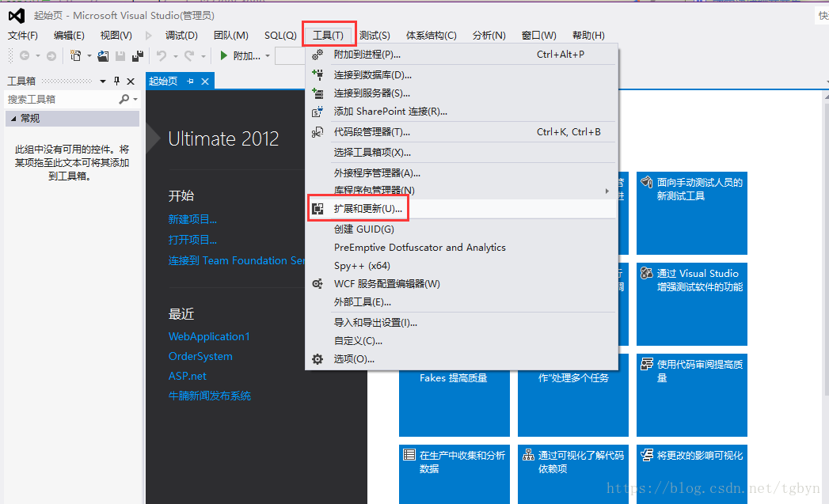Viewport: 829px width, 504px height.
Task: Open the SQL(Q) menu
Action: point(280,36)
